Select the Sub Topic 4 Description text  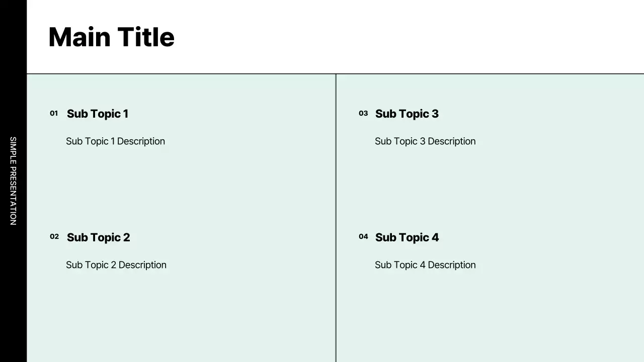425,265
